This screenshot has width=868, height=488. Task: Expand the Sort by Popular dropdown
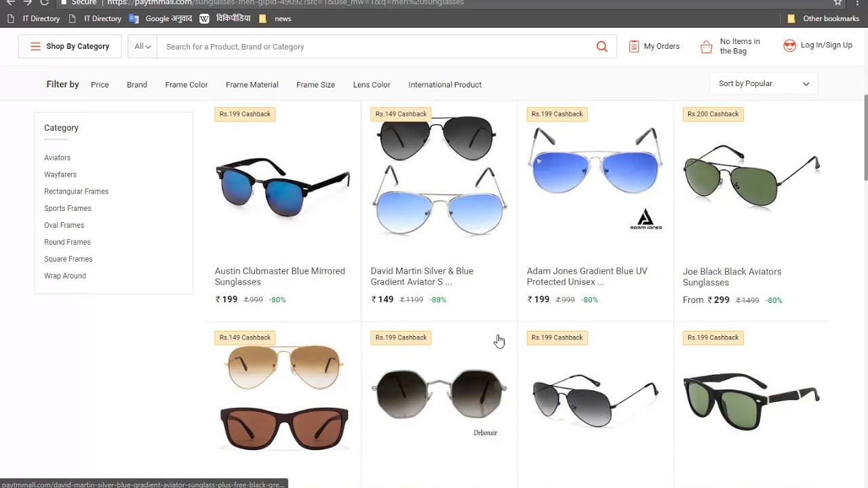[764, 83]
